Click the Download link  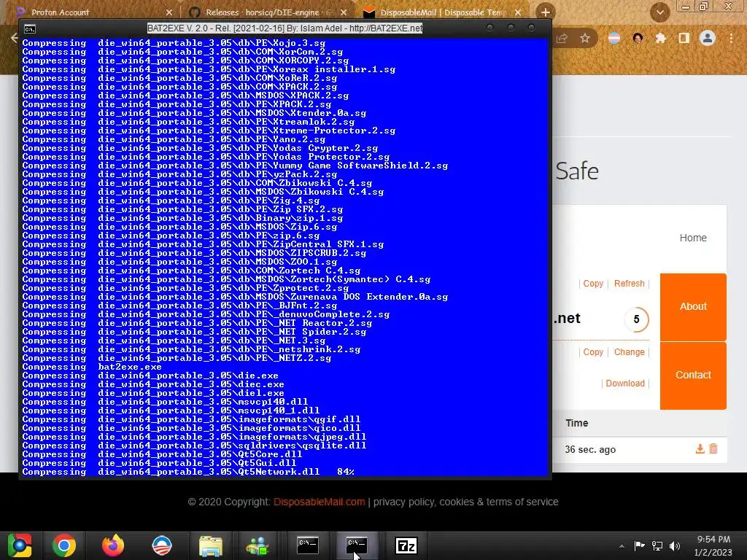(625, 384)
